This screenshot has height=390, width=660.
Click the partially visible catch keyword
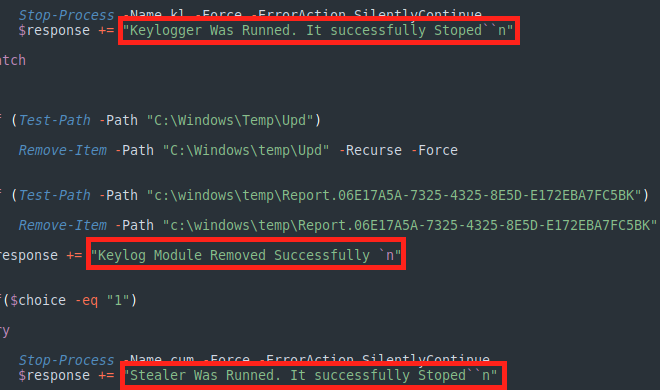13,61
